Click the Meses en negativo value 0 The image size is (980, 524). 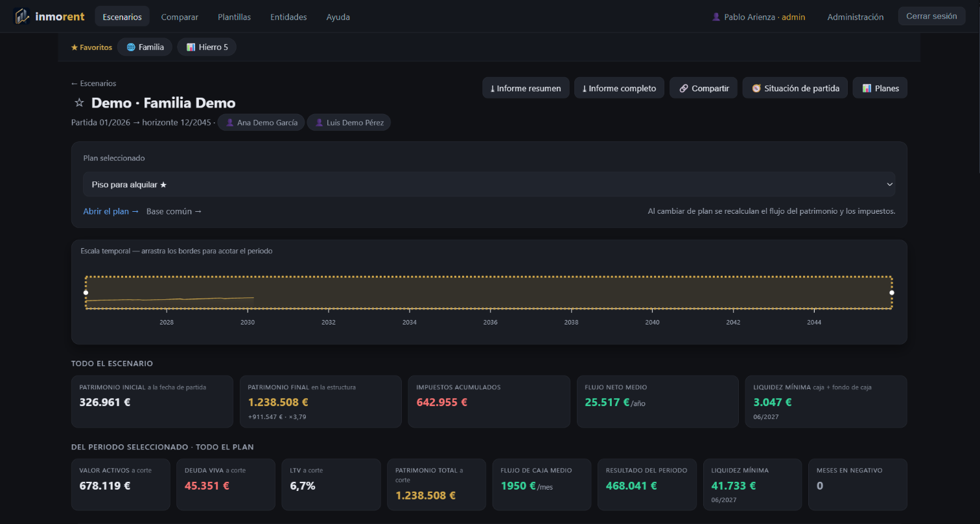820,485
